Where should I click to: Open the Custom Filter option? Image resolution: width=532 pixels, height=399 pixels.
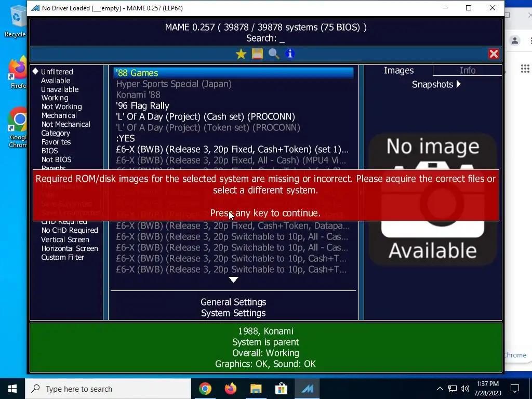[63, 257]
